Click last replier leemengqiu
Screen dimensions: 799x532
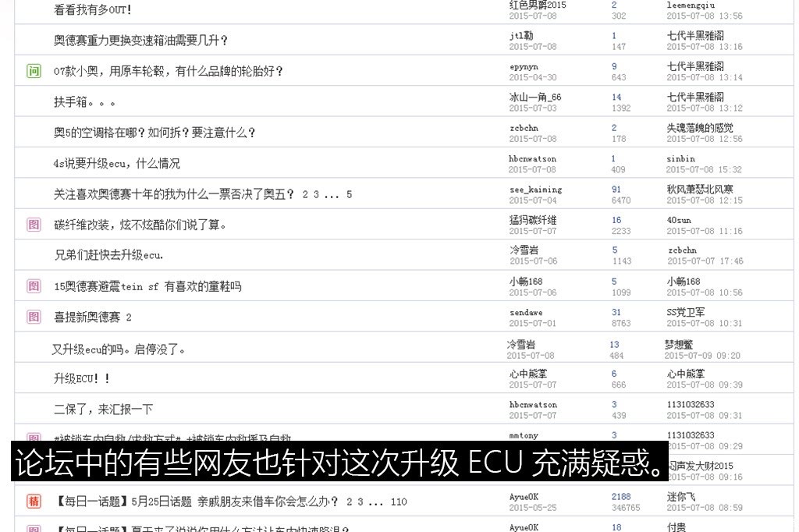coord(691,5)
